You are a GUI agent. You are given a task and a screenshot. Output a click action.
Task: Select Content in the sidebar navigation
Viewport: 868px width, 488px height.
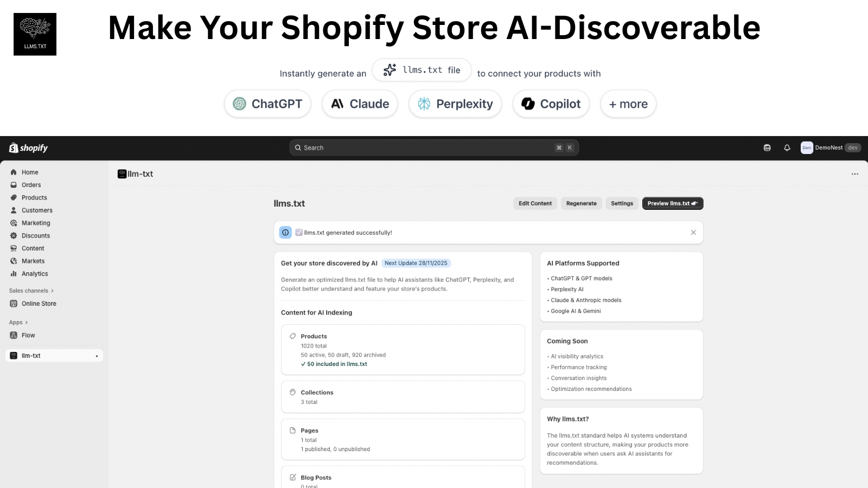pos(13,248)
